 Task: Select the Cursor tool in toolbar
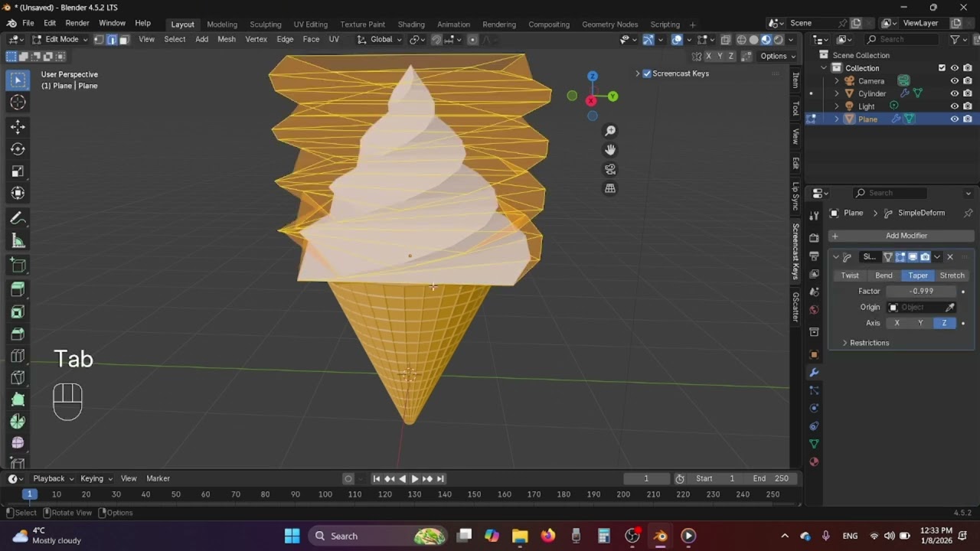point(18,103)
